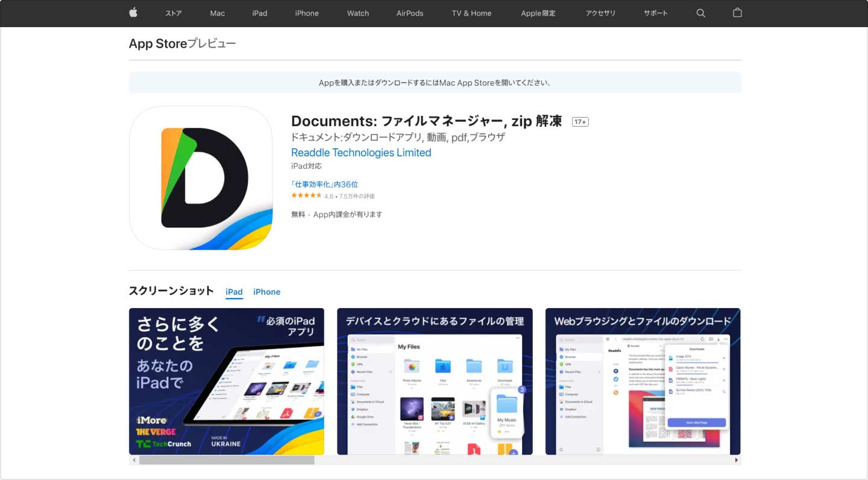The width and height of the screenshot is (868, 480).
Task: Select the iPad screenshots tab
Action: [x=234, y=292]
